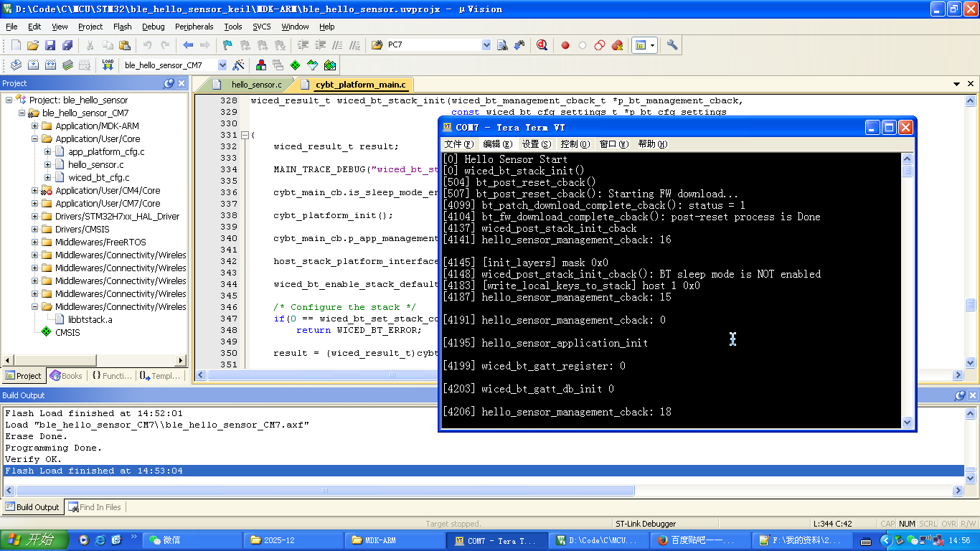Click the Navigate Backwards blue arrow

pyautogui.click(x=188, y=45)
